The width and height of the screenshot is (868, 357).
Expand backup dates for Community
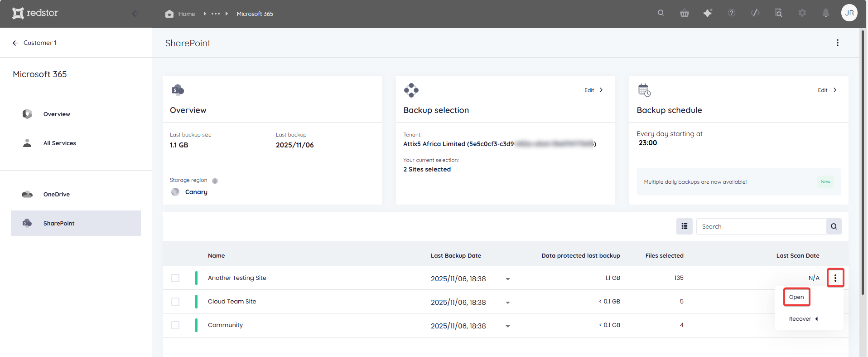click(508, 326)
